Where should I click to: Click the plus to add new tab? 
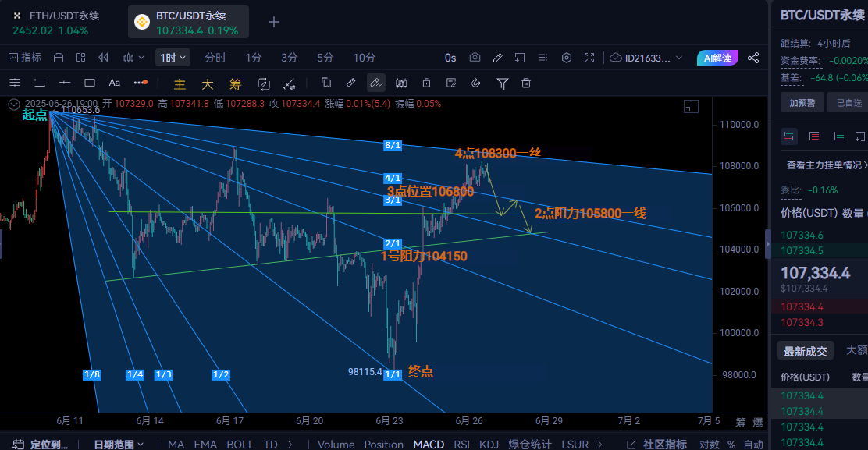(x=274, y=22)
